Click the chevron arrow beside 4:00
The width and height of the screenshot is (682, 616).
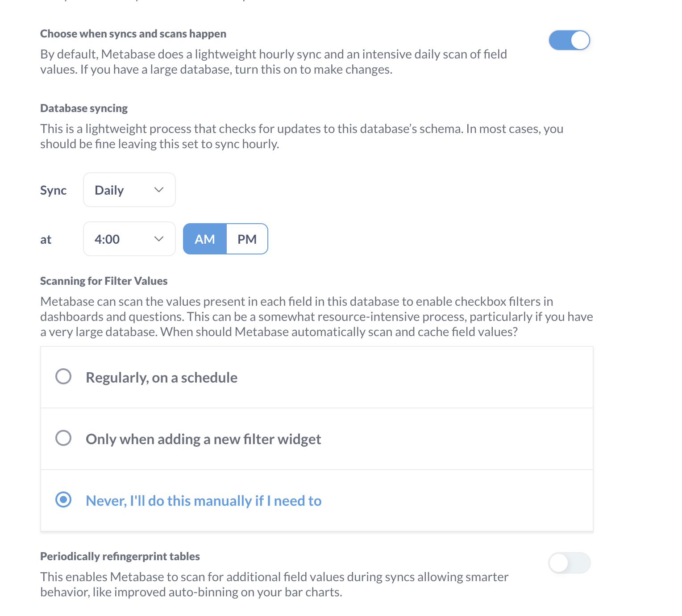point(159,239)
